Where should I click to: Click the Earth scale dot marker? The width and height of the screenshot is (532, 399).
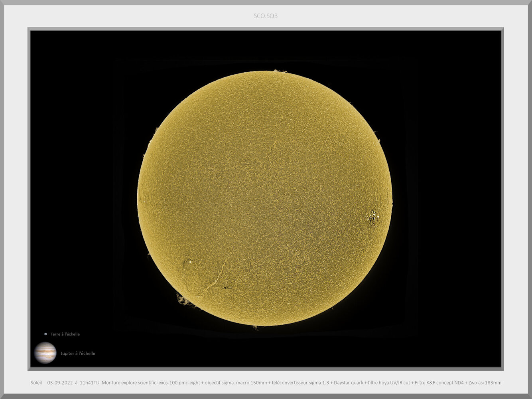click(45, 334)
